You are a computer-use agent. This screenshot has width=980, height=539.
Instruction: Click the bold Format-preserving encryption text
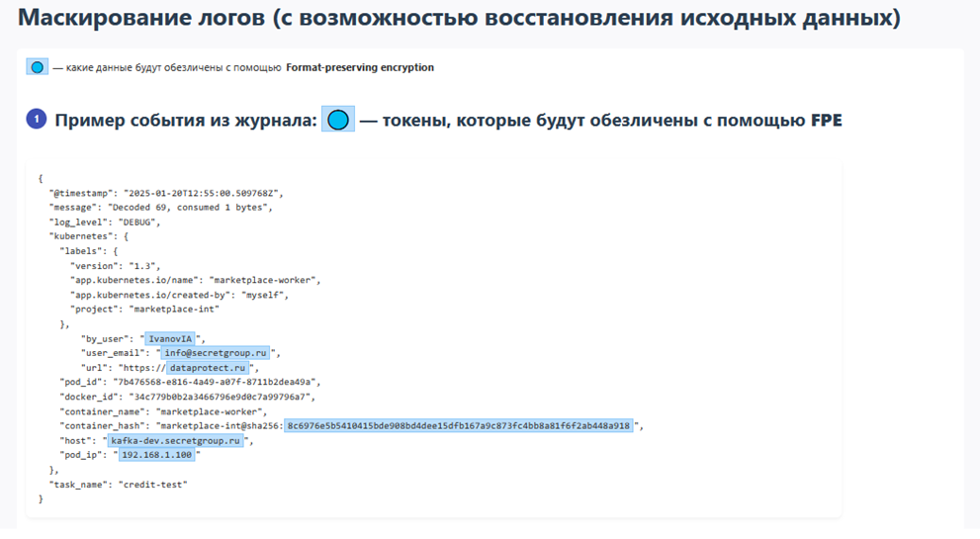coord(360,68)
